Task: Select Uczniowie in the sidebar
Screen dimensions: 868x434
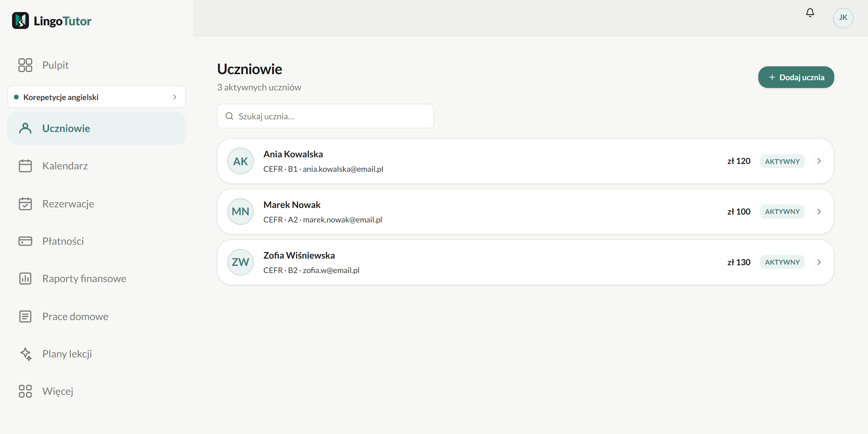Action: (96, 128)
